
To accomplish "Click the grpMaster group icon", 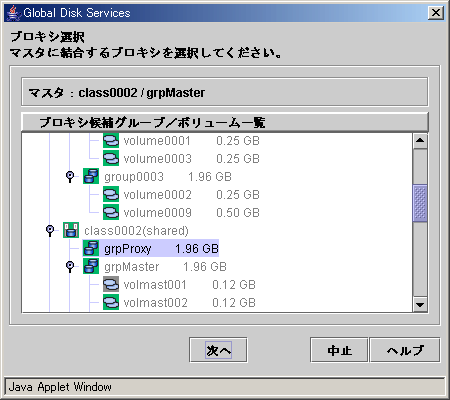I will [91, 266].
